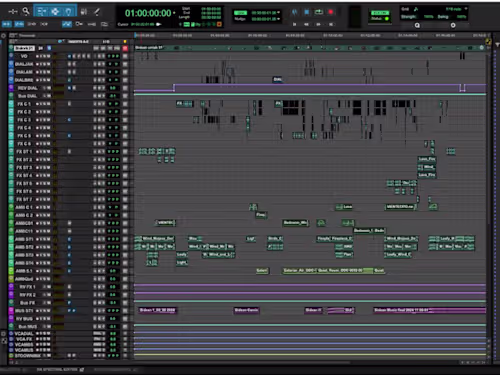Click the REV DIAL track color strip
Screen dimensions: 500x375
[x=11, y=88]
